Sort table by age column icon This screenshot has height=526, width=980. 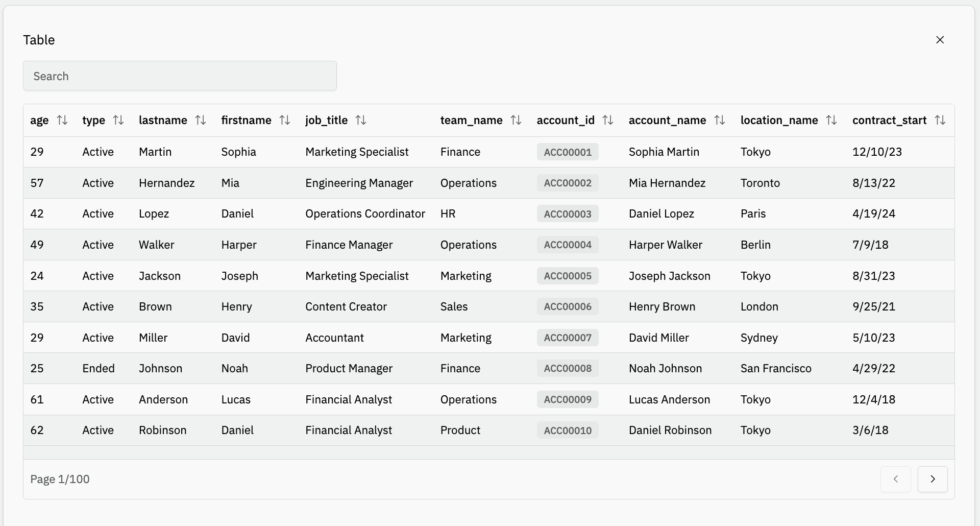coord(62,120)
